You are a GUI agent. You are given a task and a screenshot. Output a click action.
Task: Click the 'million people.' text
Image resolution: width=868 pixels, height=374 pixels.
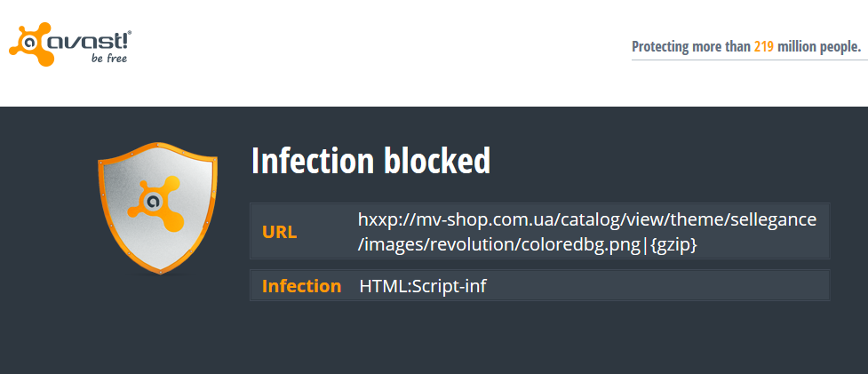[819, 47]
